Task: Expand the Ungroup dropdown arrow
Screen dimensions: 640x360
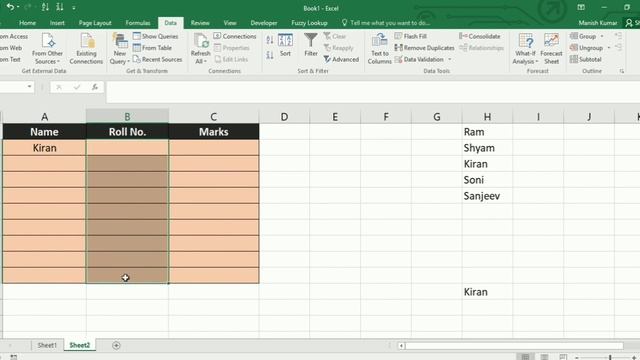Action: click(x=609, y=48)
